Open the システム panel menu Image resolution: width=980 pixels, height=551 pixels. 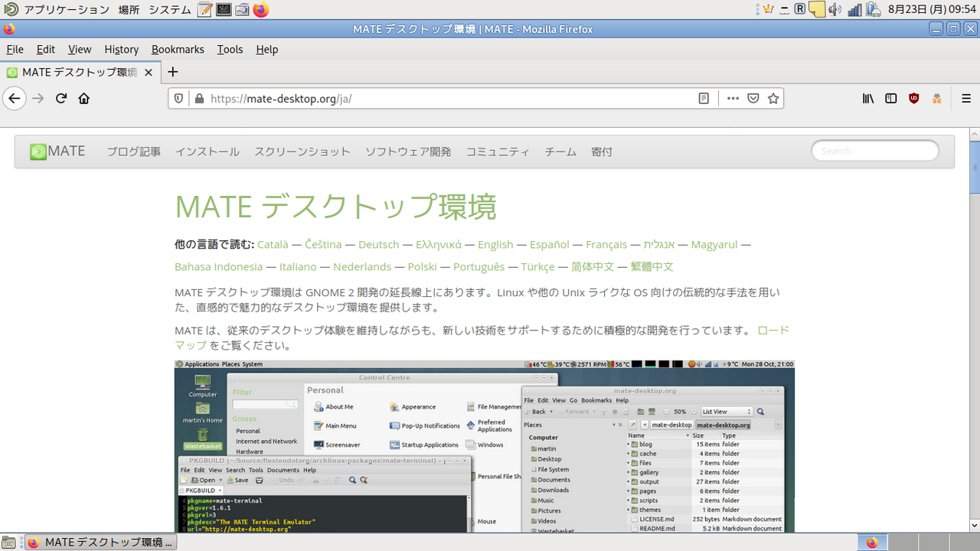pos(170,10)
